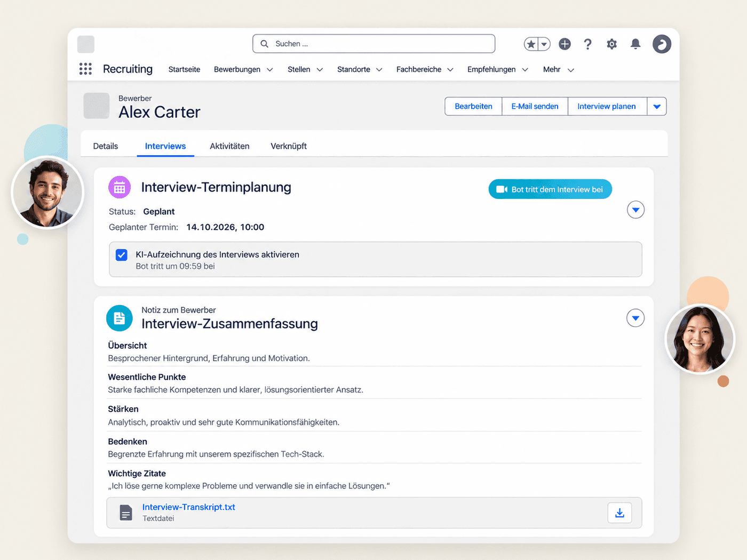The width and height of the screenshot is (747, 560).
Task: Open the favorites list dropdown arrow
Action: (x=544, y=44)
